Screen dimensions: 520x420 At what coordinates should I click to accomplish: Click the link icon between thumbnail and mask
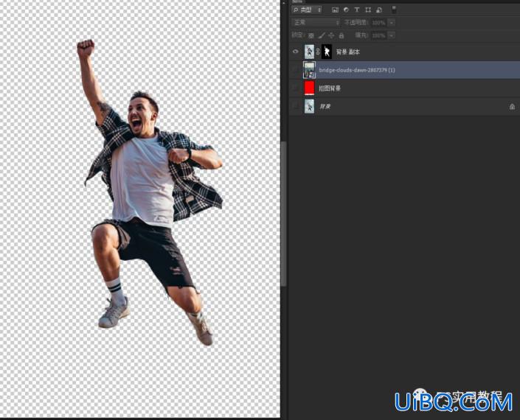(318, 52)
